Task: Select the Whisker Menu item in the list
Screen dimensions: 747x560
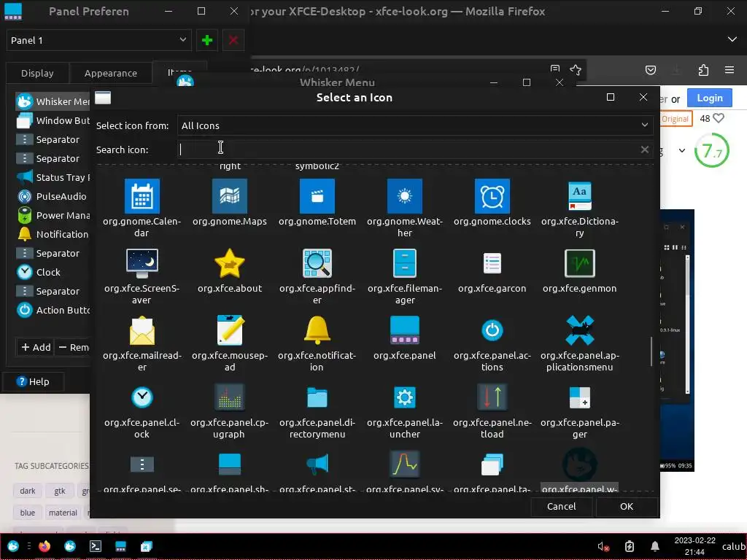Action: 53,101
